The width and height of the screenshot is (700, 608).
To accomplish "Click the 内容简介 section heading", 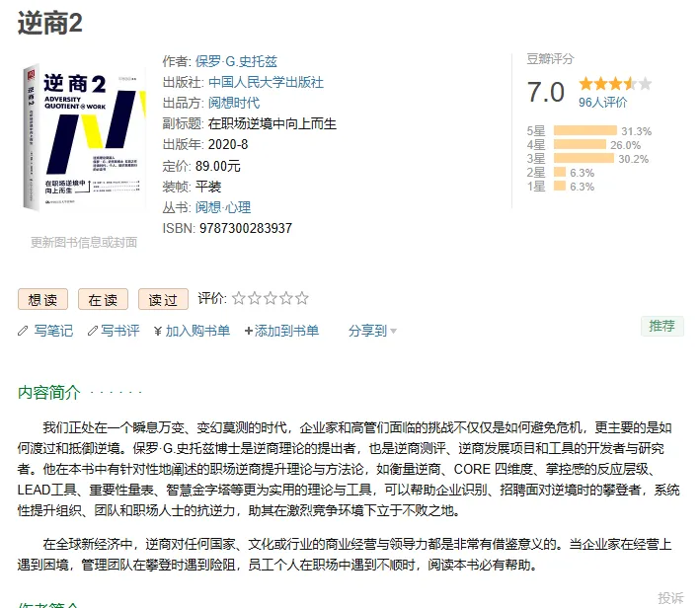I will pos(49,393).
